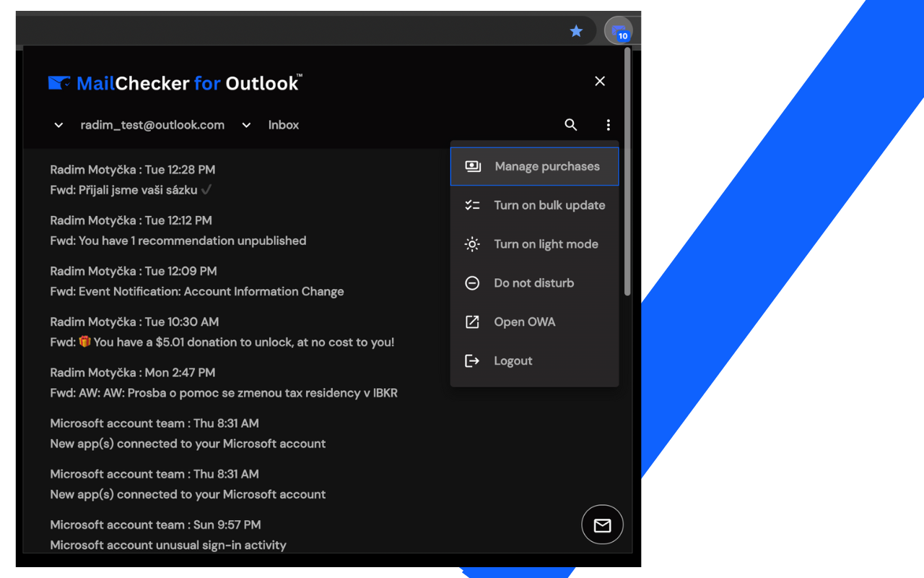
Task: Open the compose email envelope button
Action: (602, 525)
